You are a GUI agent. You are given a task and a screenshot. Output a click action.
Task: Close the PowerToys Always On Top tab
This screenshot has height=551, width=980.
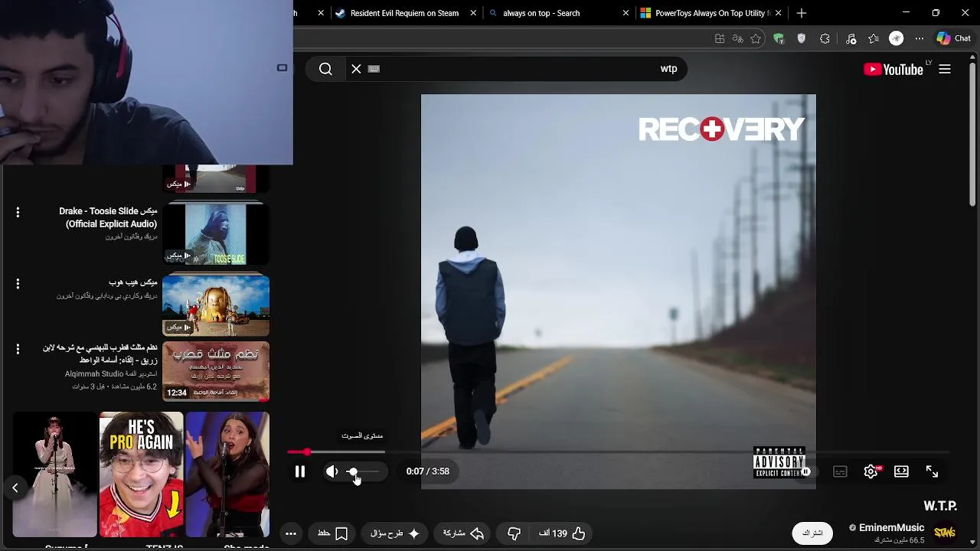pyautogui.click(x=778, y=13)
